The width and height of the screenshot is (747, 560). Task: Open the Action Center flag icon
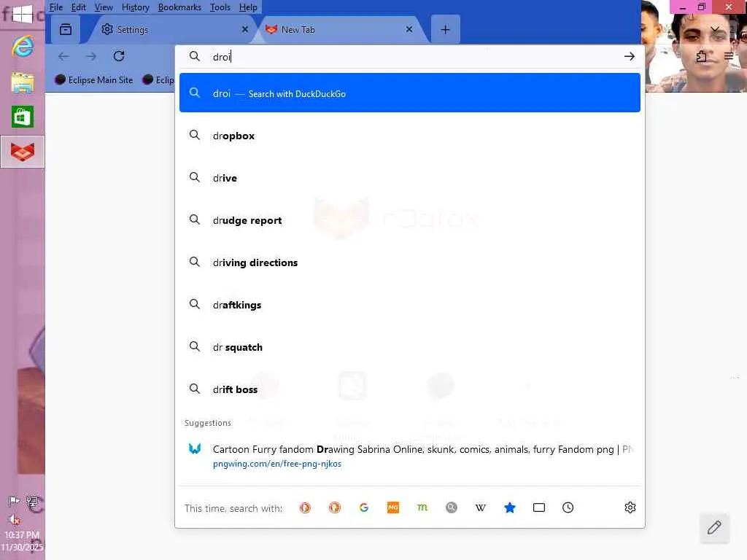(x=14, y=501)
